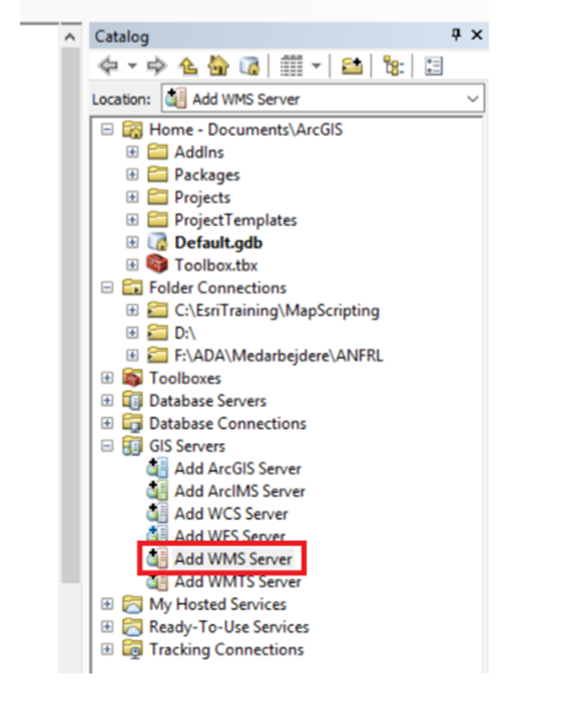The width and height of the screenshot is (566, 728).
Task: Toggle the contents tree panel icon
Action: [x=393, y=66]
